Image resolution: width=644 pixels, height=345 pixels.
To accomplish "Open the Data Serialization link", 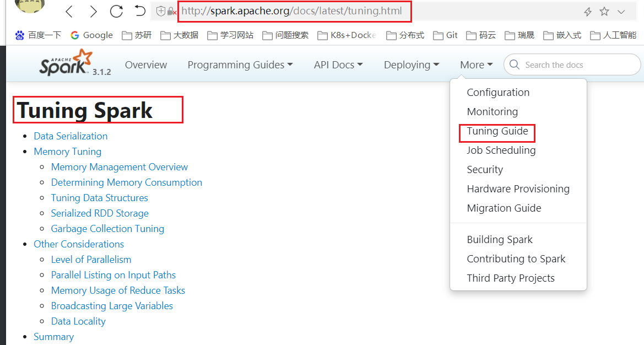I will [71, 136].
